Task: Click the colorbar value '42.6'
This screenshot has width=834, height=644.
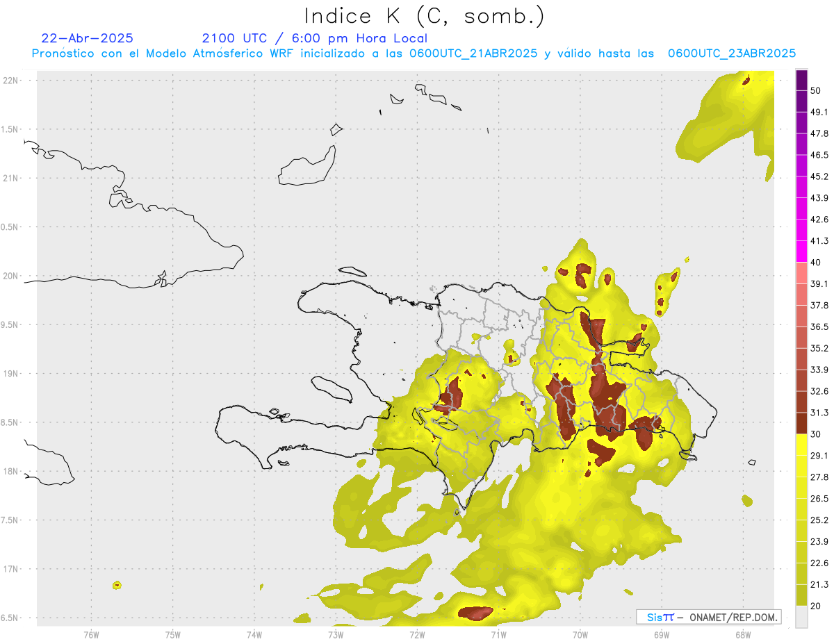Action: 819,220
